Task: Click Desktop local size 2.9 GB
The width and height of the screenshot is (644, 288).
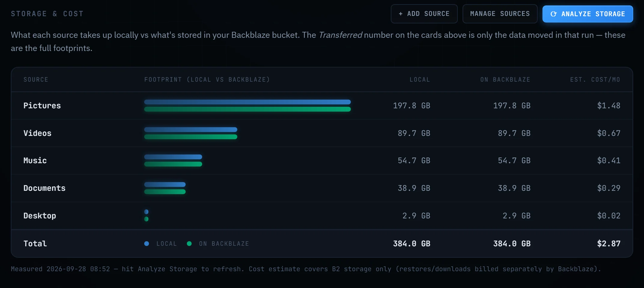Action: click(416, 216)
